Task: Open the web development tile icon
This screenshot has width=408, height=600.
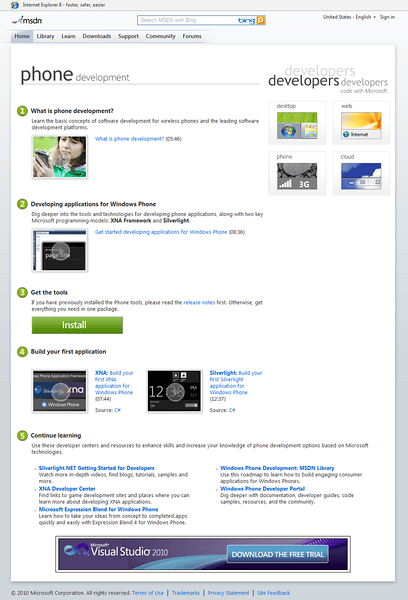Action: tap(361, 126)
